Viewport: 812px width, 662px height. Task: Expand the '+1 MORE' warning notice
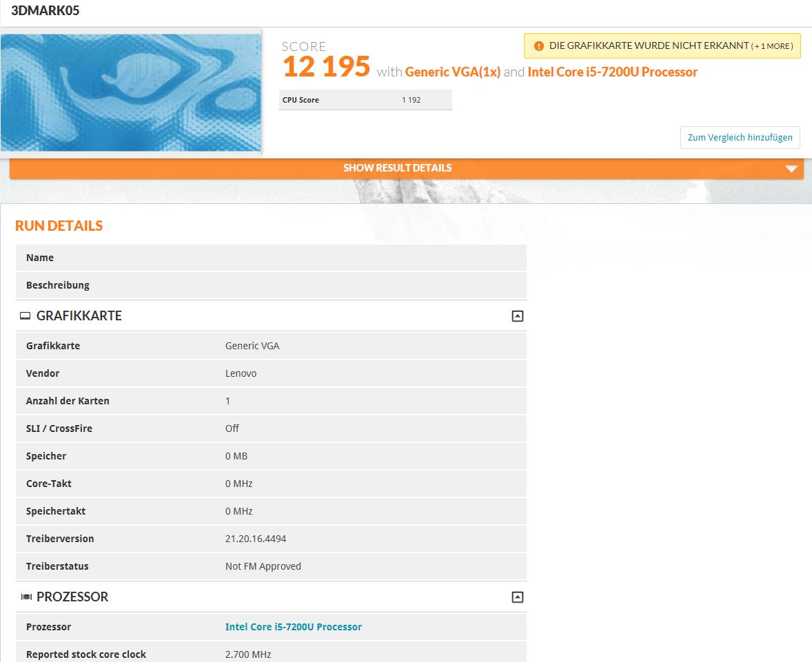coord(772,46)
